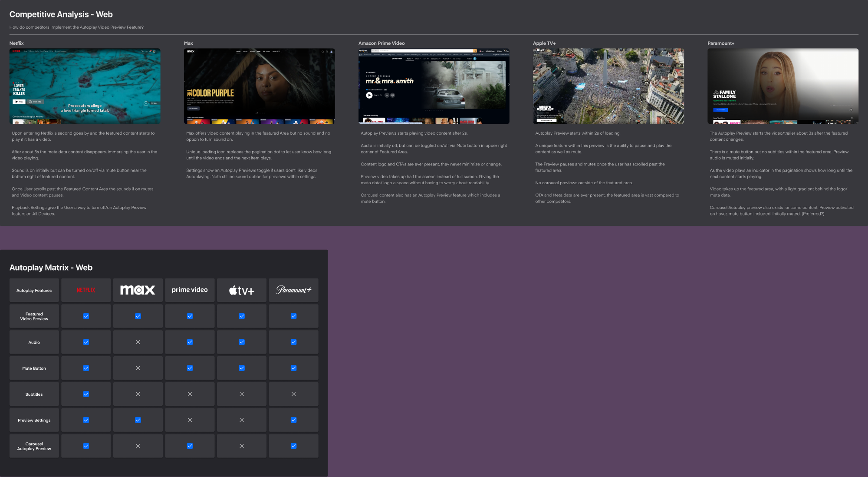Select the 'Amazon Prime Video' column title
This screenshot has height=477, width=868.
point(381,43)
